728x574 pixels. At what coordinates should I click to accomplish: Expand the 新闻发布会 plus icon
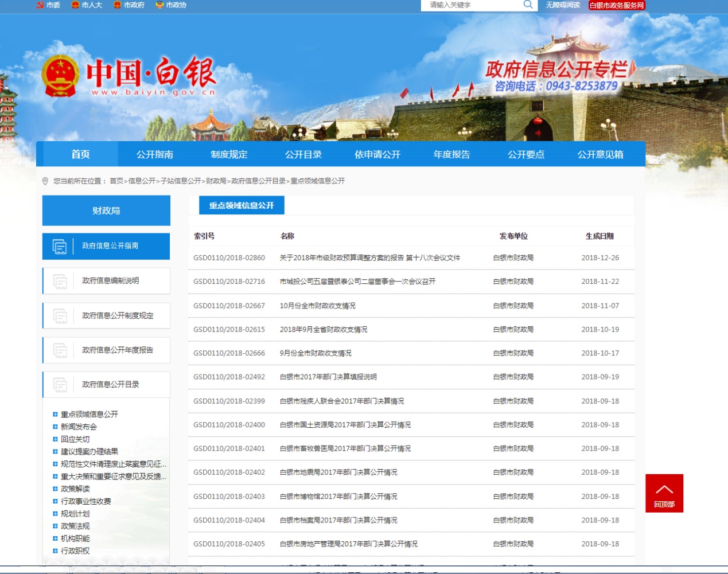tap(55, 427)
